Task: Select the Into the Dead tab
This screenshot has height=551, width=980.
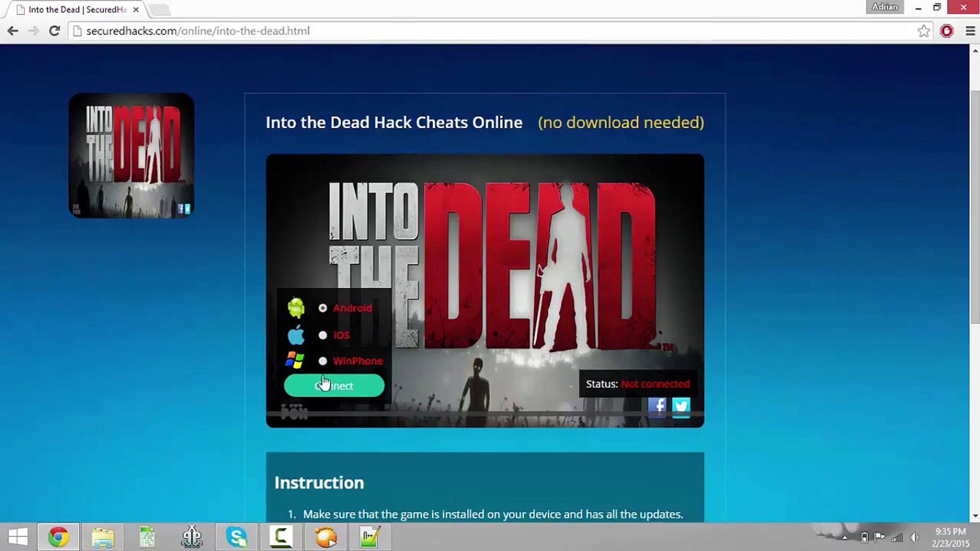Action: (77, 10)
